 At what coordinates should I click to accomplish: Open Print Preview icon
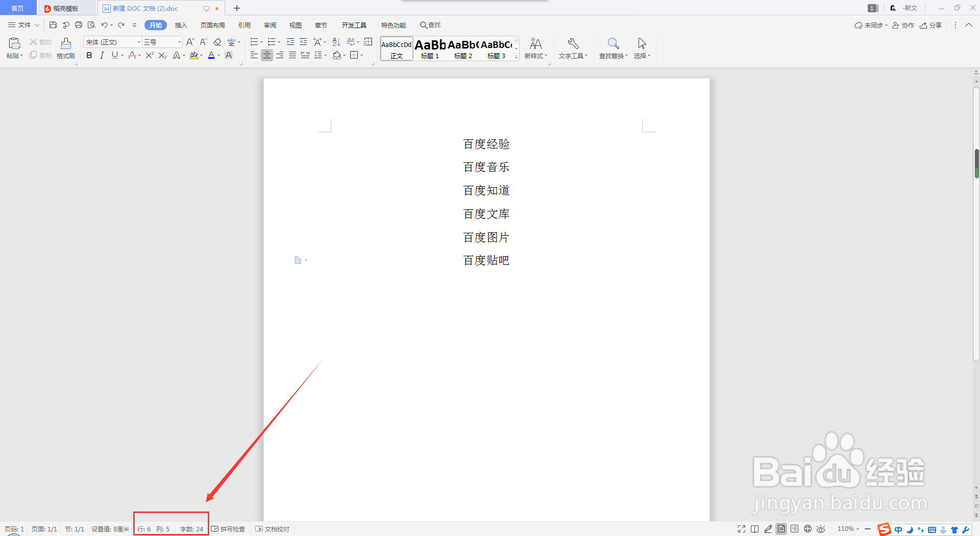91,25
